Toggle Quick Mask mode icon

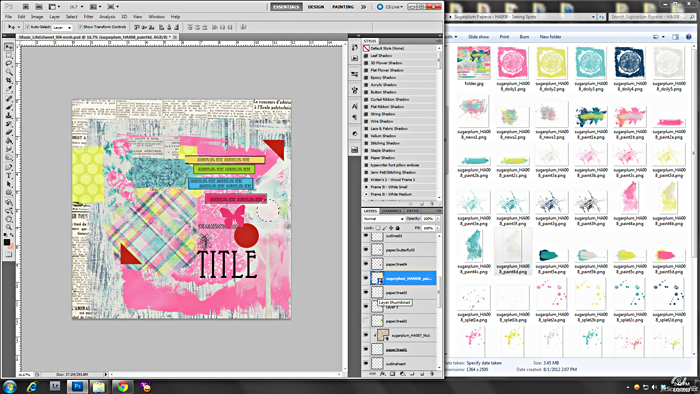tap(8, 254)
